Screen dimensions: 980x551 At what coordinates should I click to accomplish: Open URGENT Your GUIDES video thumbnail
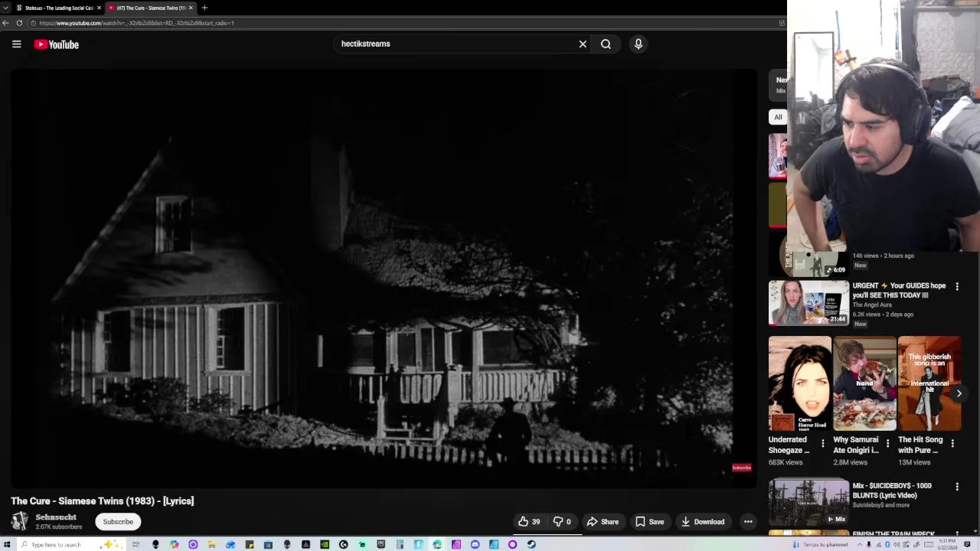pos(808,302)
